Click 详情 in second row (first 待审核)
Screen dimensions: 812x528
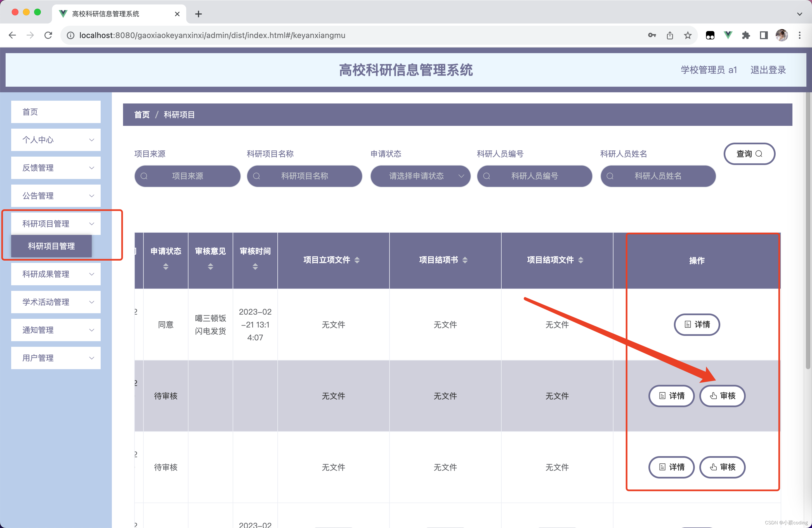pos(671,396)
